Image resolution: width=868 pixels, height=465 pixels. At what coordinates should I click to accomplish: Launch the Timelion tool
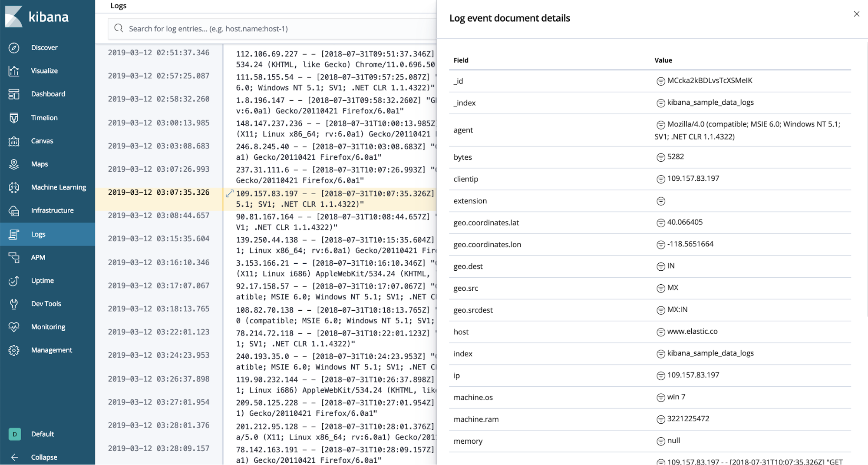(43, 117)
